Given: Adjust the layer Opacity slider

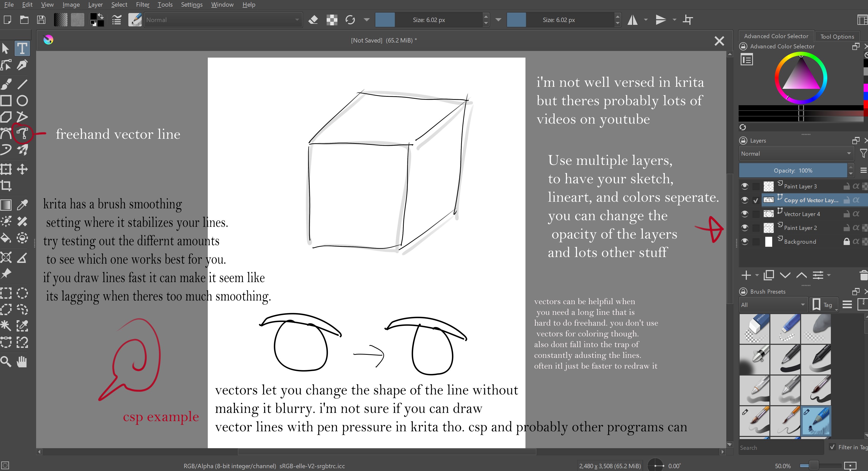Looking at the screenshot, I should point(792,170).
